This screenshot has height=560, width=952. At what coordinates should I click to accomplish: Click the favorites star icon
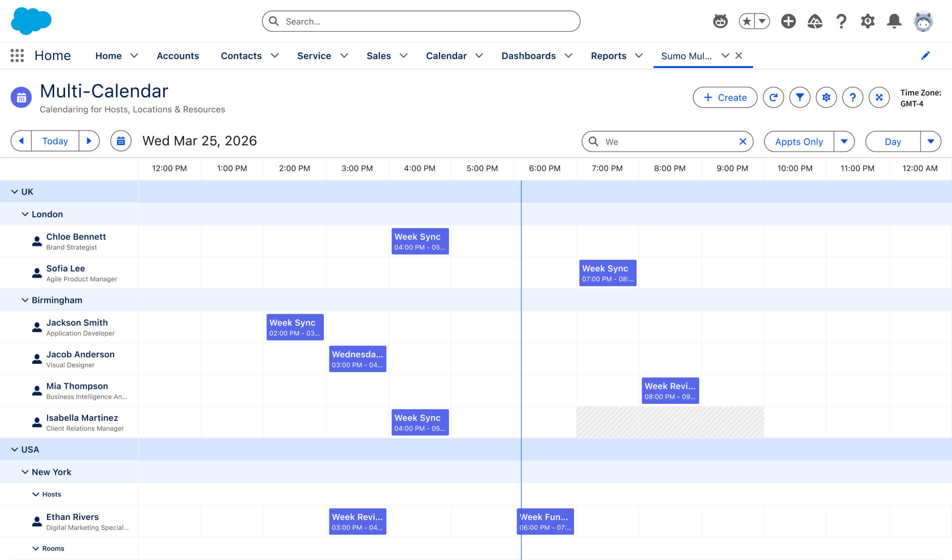tap(747, 21)
